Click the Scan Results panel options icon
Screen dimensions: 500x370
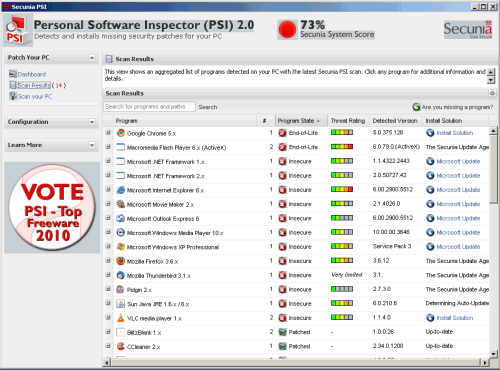[492, 93]
